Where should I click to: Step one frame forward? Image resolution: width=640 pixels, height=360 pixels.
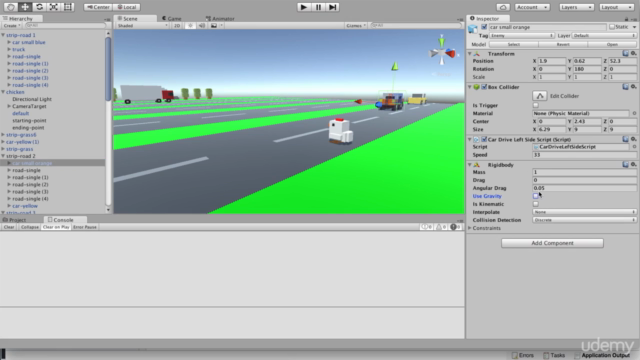click(332, 7)
